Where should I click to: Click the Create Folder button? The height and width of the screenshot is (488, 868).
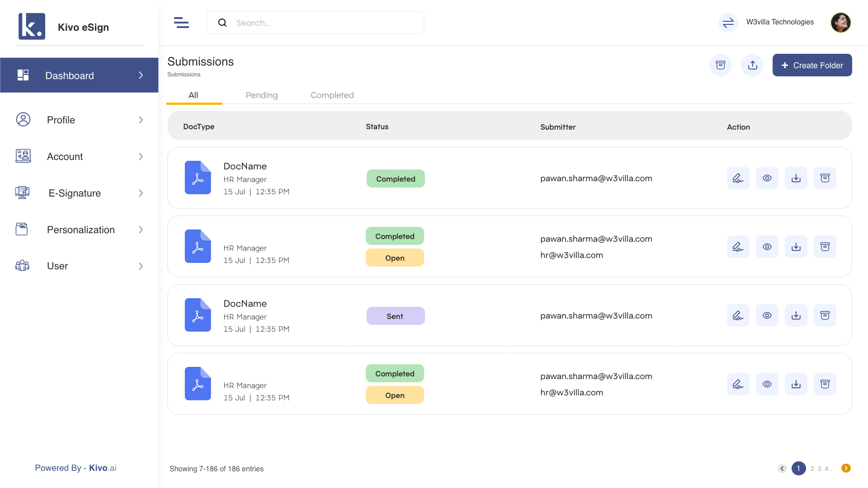(x=812, y=65)
